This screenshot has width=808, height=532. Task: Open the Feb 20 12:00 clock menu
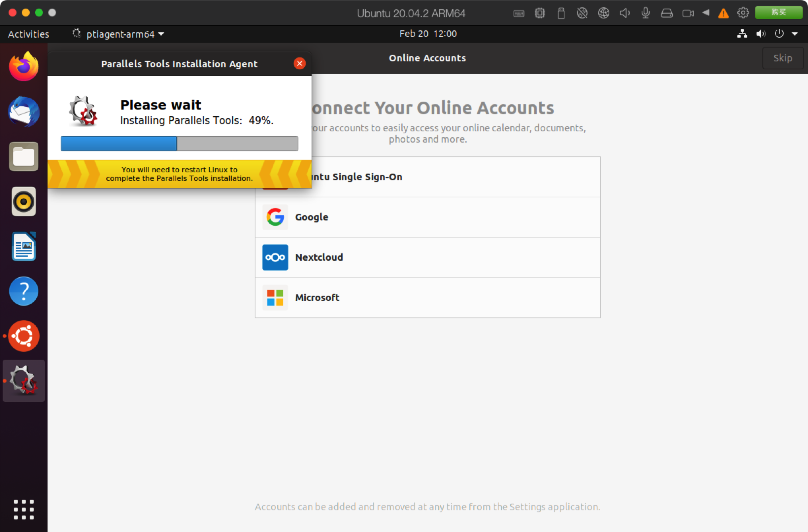[428, 34]
